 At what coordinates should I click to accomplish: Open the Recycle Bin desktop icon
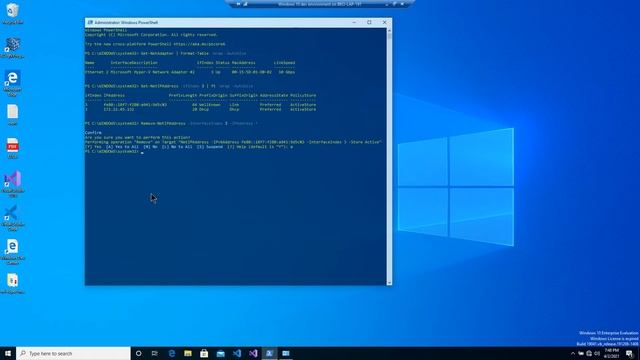[13, 13]
